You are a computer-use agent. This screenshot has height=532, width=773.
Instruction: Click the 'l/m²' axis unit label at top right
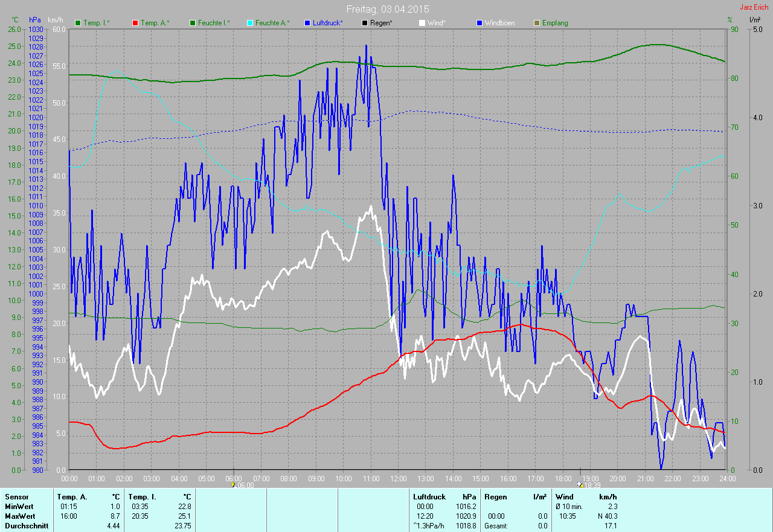pos(755,20)
